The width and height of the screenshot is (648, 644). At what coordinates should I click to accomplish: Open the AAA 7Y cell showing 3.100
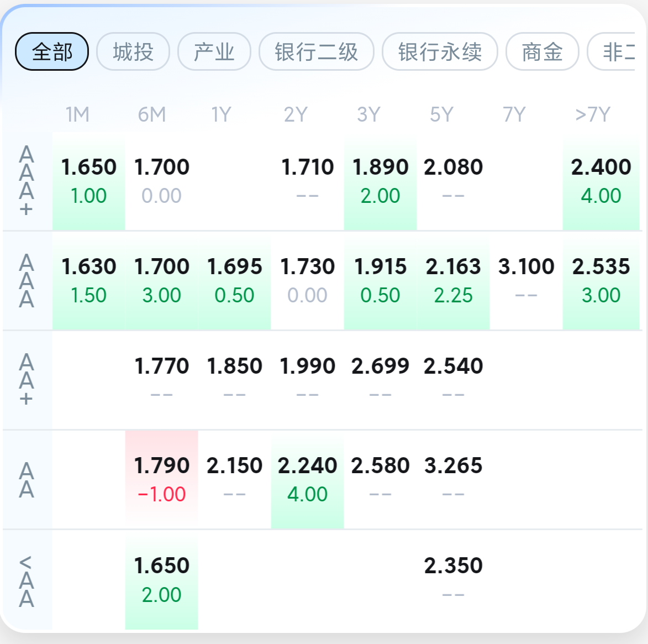pos(526,280)
